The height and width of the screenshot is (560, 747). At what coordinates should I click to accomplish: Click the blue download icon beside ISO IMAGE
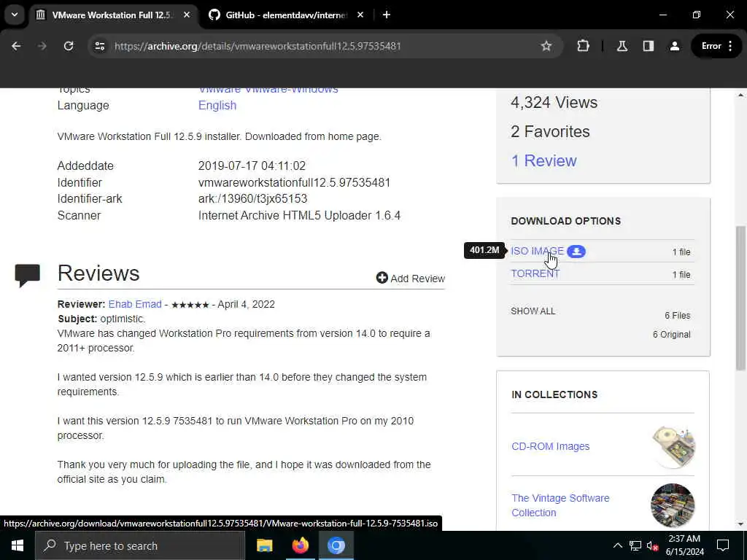pos(576,252)
